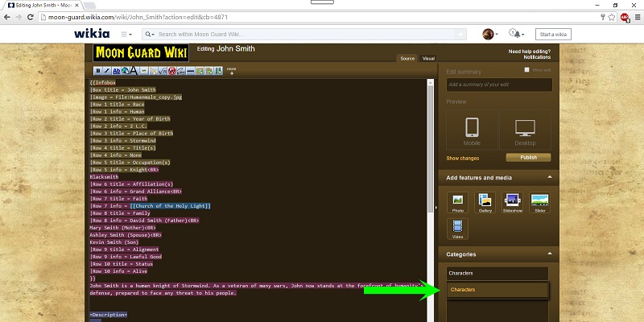Insert a horizontal line from the toolbar
This screenshot has height=322, width=644.
tap(190, 71)
